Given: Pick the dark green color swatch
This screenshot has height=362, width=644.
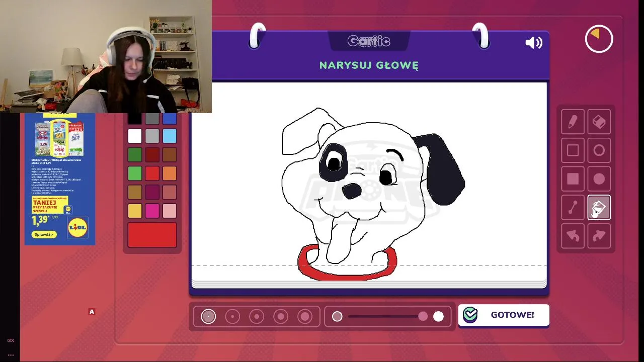Looking at the screenshot, I should tap(135, 154).
